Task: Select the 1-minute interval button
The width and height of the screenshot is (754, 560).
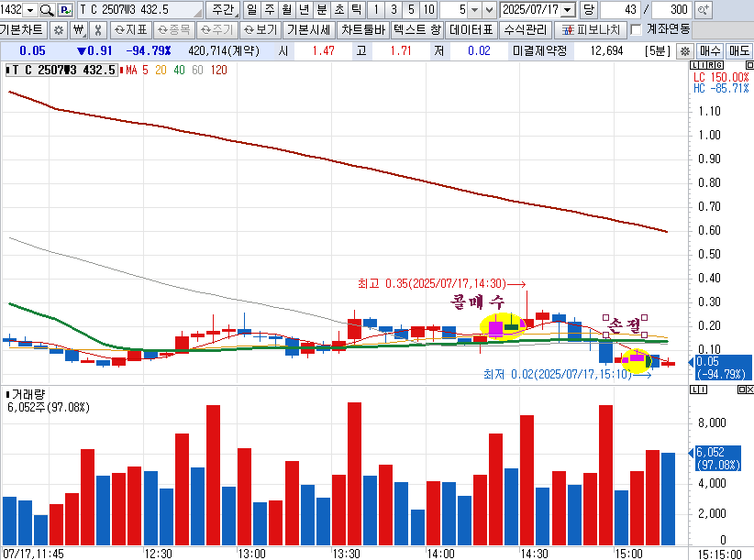Action: pyautogui.click(x=376, y=9)
